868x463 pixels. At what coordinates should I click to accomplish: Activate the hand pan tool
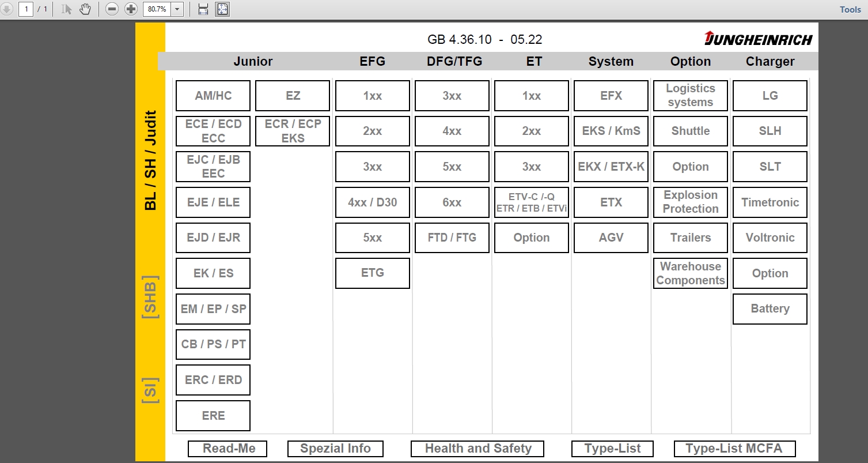point(85,9)
